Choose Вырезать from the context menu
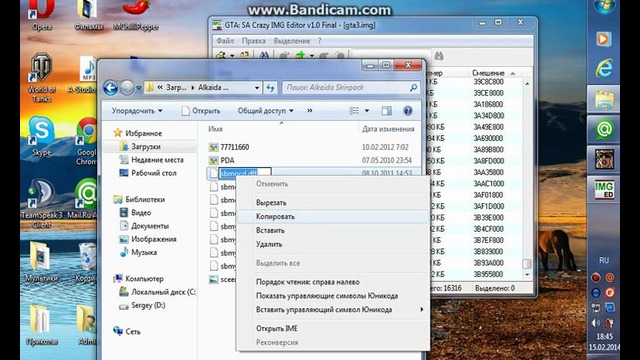Image resolution: width=640 pixels, height=360 pixels. [333, 202]
